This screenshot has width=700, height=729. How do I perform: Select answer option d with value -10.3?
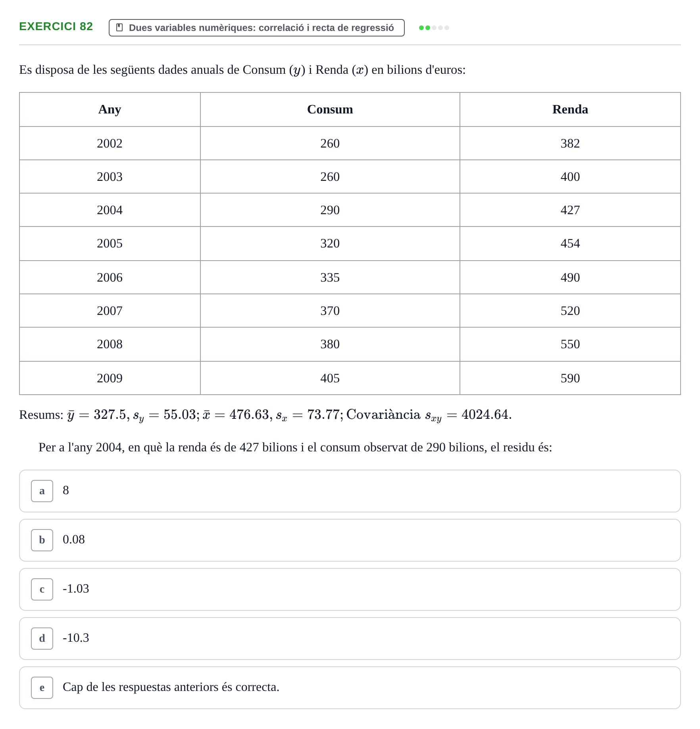350,639
